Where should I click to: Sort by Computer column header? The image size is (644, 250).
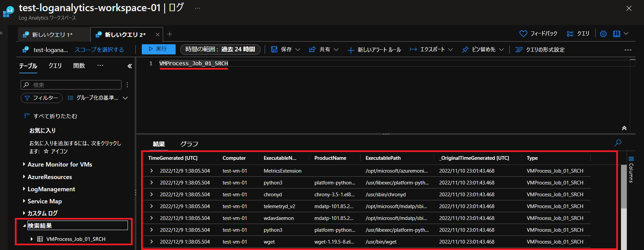pos(234,158)
